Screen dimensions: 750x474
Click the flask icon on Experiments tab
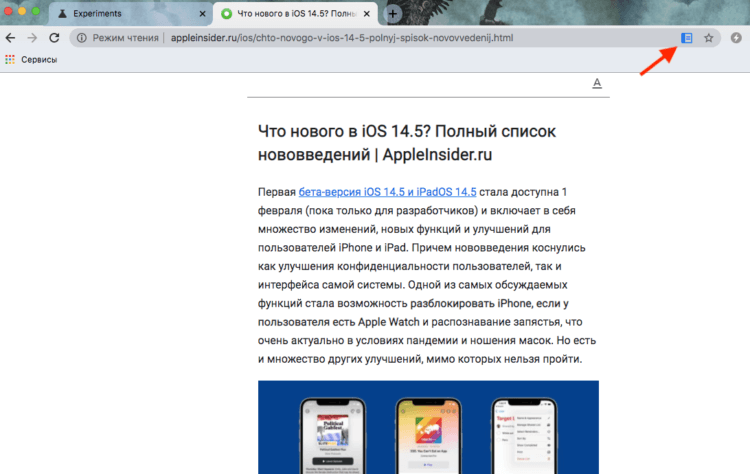pos(63,14)
